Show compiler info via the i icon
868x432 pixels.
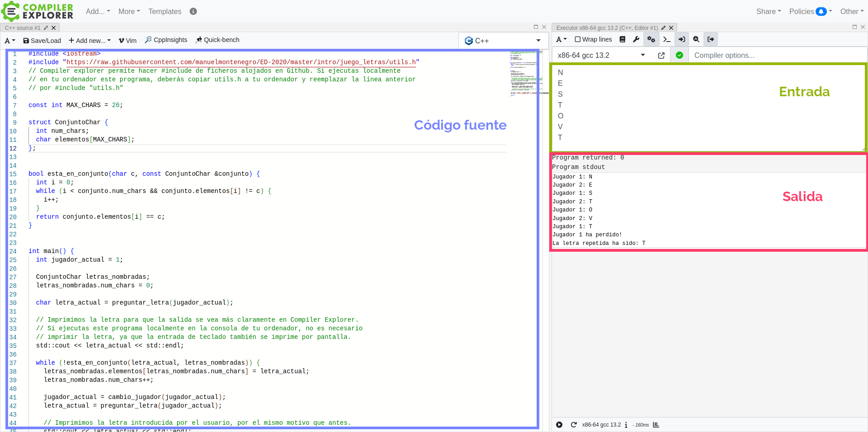[x=626, y=425]
